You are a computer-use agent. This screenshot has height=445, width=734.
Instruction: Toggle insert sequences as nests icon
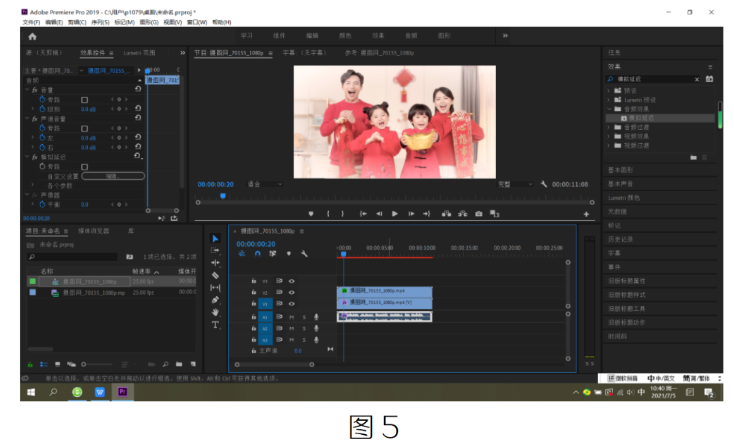(x=242, y=254)
